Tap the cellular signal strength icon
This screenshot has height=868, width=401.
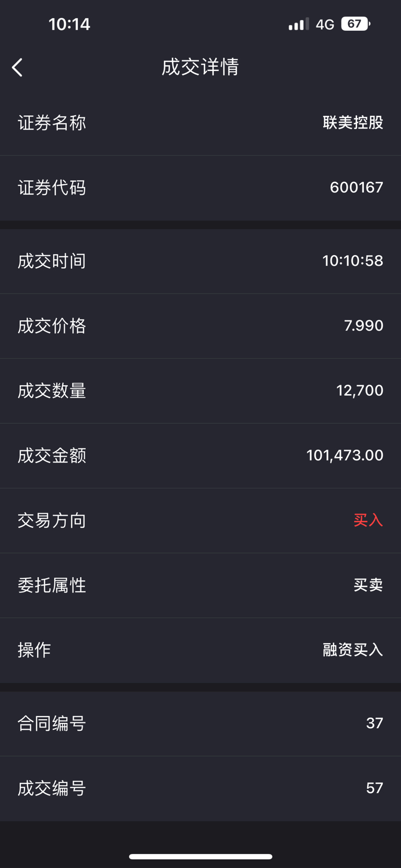point(299,25)
